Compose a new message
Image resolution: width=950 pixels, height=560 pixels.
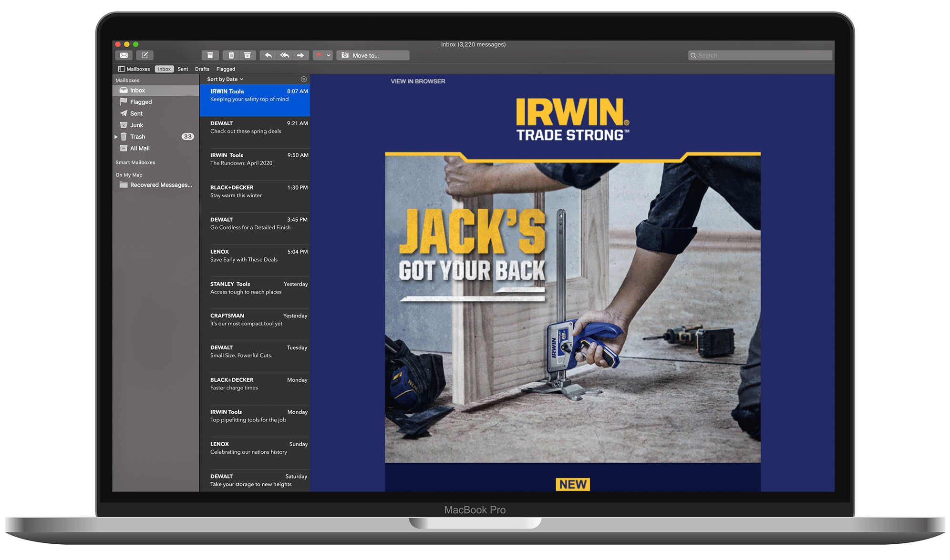pos(145,55)
